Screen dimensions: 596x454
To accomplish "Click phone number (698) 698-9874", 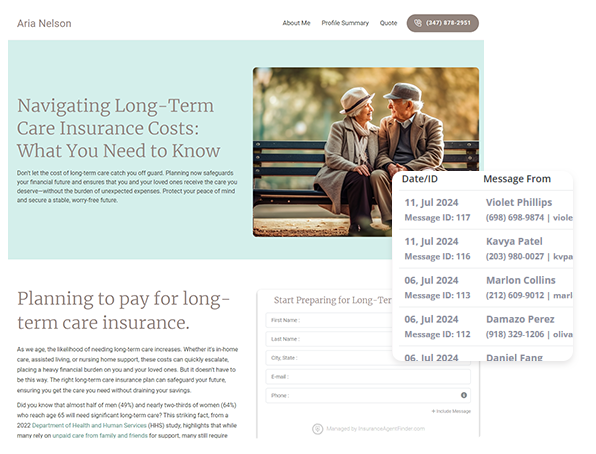I will [x=515, y=217].
